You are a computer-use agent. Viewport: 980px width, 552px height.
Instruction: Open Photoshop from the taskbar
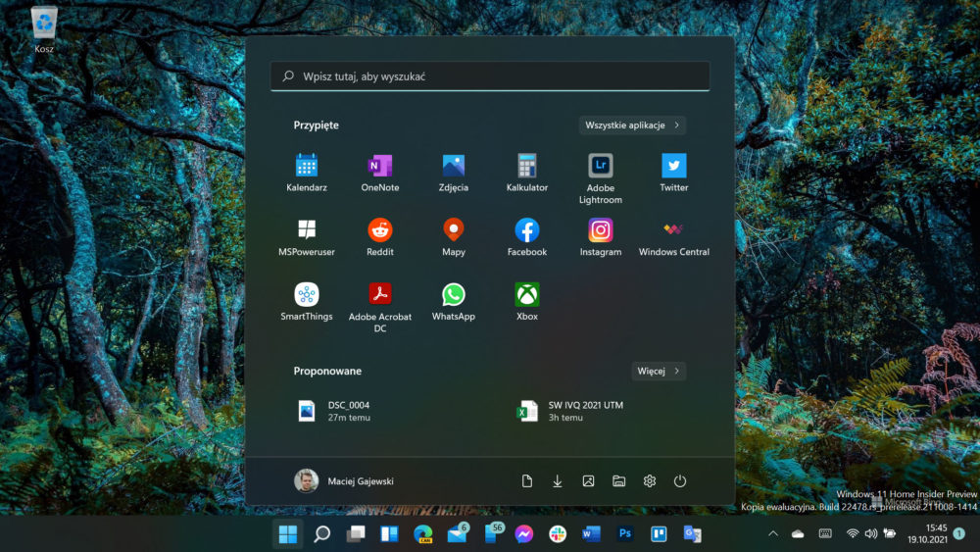click(624, 534)
